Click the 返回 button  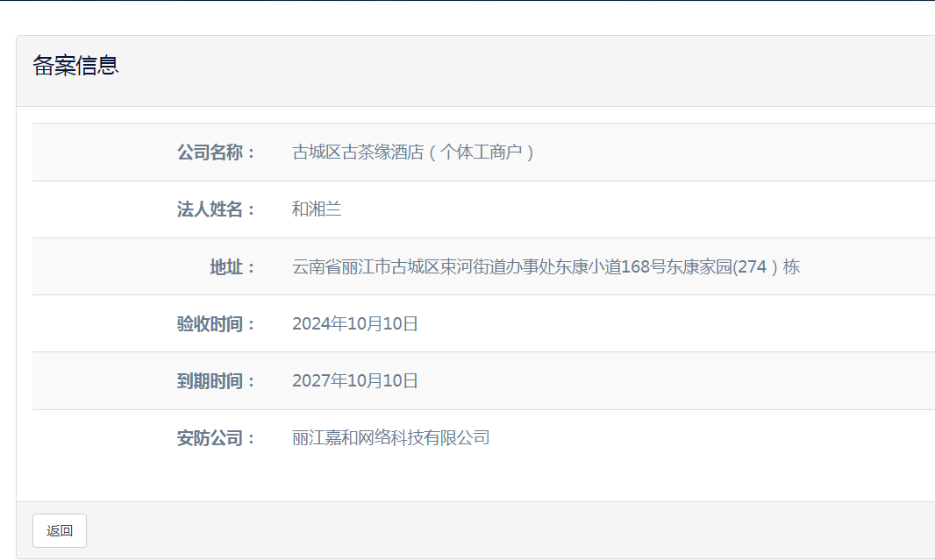pos(60,530)
